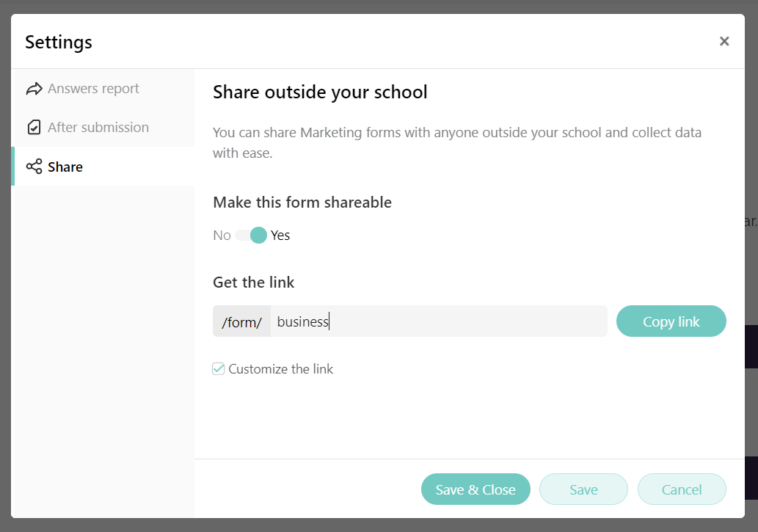Click the checkmark icon beside Customize the link
The width and height of the screenshot is (758, 532).
click(x=218, y=368)
